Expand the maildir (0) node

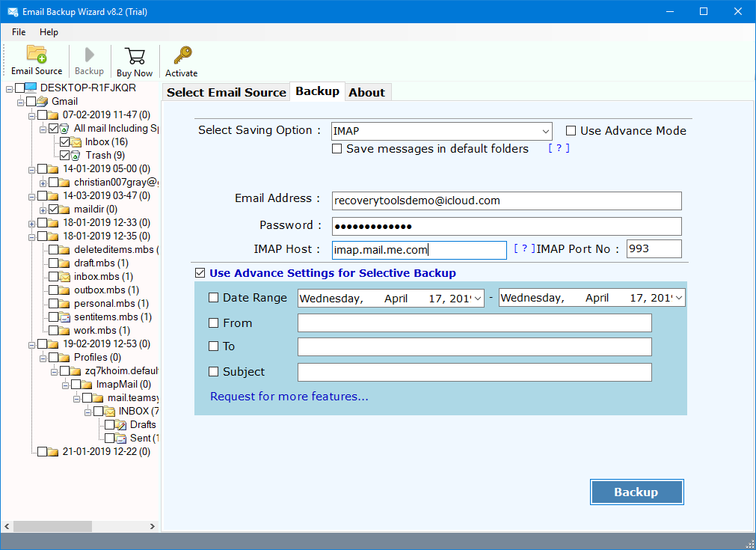43,210
